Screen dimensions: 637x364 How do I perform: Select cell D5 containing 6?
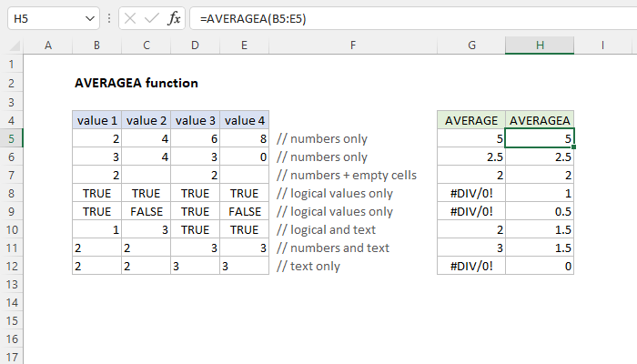coord(195,138)
